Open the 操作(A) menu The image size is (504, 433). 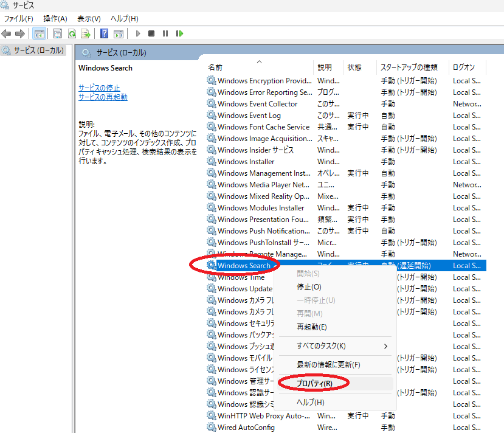coord(55,19)
